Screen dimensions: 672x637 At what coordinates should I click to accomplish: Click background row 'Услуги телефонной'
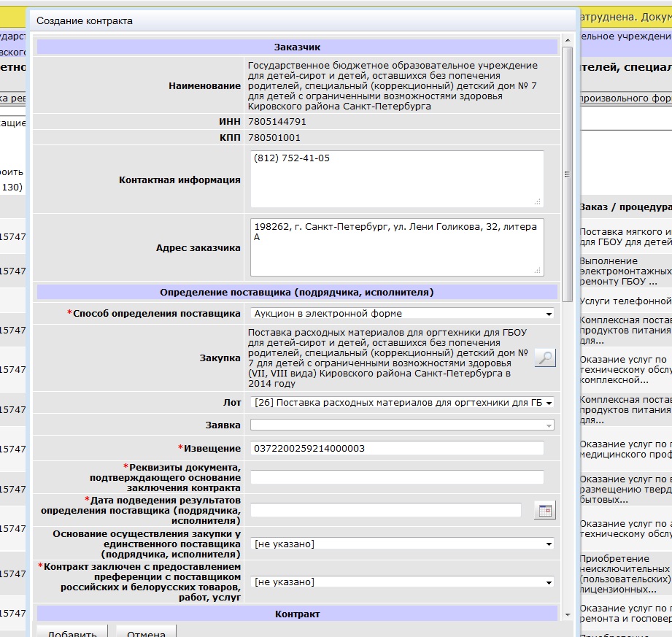coord(625,301)
